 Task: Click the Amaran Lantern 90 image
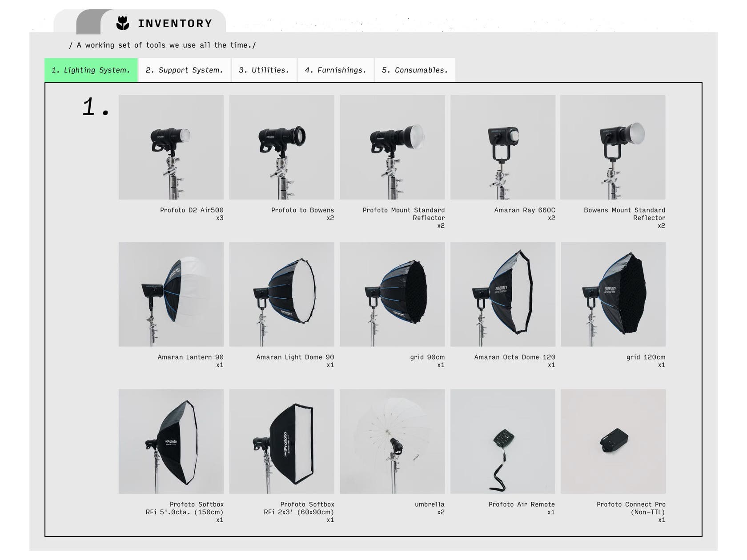(171, 294)
